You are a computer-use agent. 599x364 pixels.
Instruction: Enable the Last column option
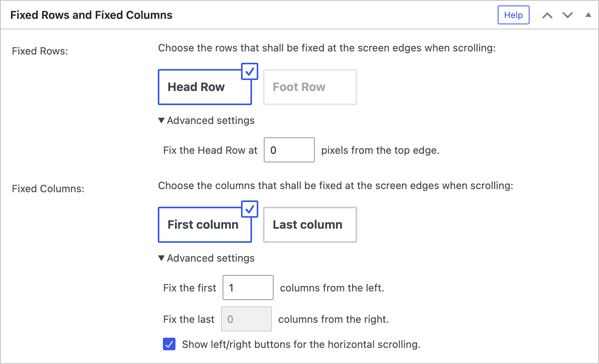coord(310,225)
